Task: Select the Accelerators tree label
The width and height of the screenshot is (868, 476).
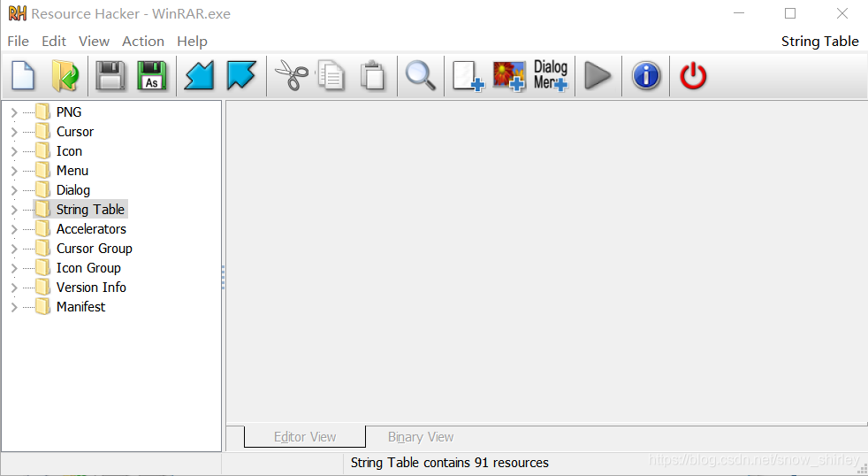Action: pos(91,228)
